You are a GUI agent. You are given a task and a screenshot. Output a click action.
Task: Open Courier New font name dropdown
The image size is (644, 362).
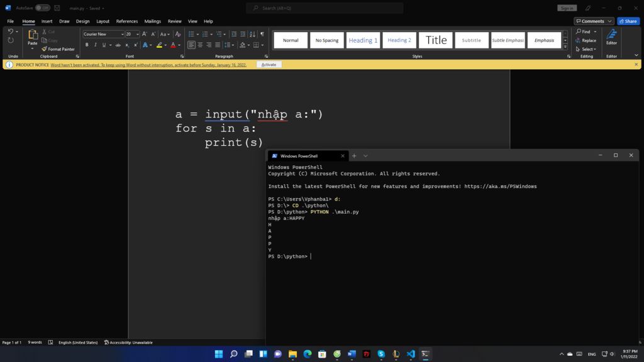click(122, 34)
